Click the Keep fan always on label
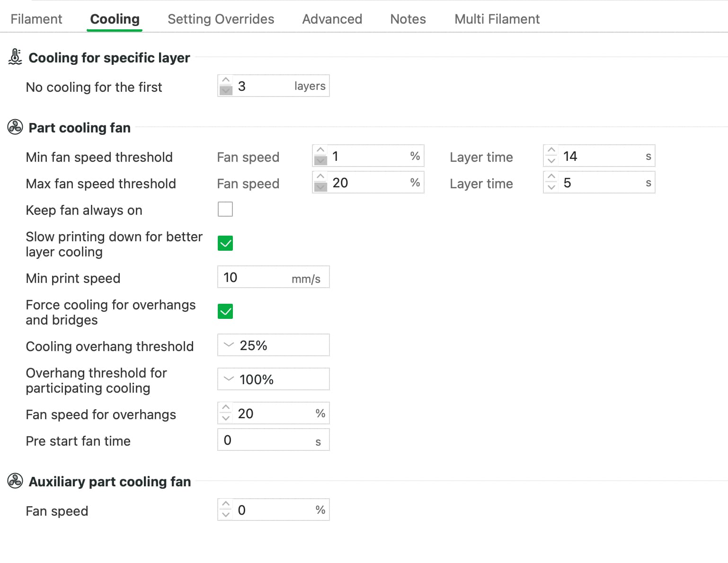Image resolution: width=728 pixels, height=563 pixels. (84, 210)
